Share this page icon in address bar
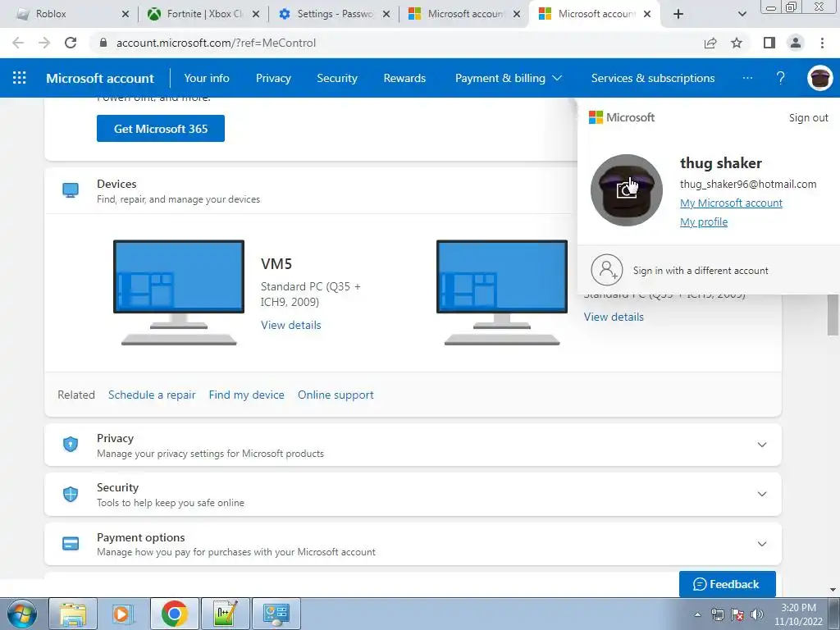The height and width of the screenshot is (630, 840). pos(710,43)
